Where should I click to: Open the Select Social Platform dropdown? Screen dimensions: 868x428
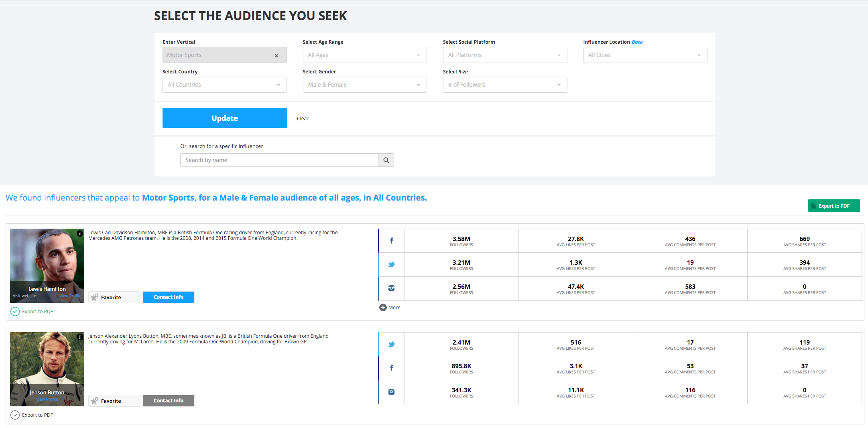pos(504,55)
